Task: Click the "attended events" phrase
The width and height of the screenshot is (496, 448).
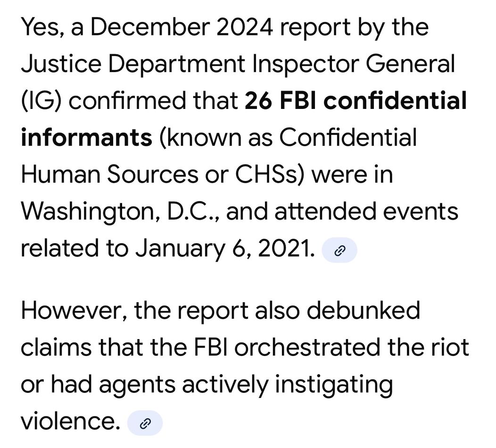Action: (366, 212)
